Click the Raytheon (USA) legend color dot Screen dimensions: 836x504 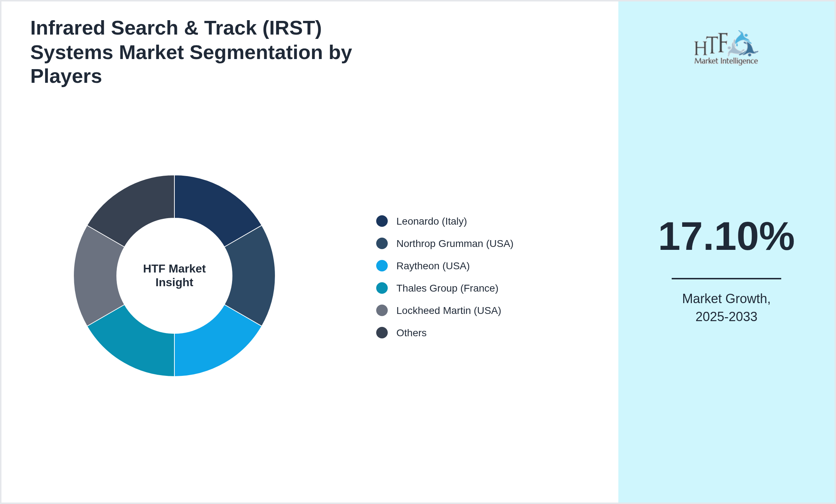(382, 266)
